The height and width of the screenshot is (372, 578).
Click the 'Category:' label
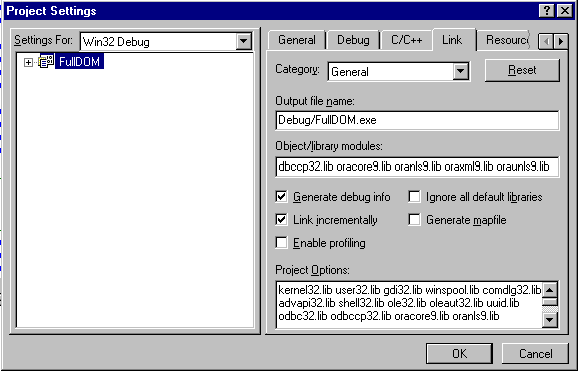point(297,69)
